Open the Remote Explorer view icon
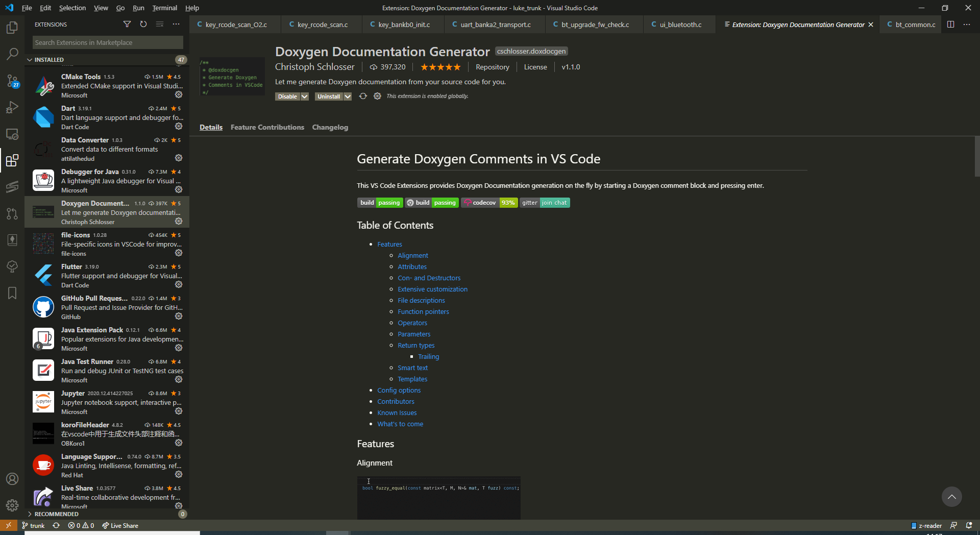This screenshot has width=980, height=535. (12, 134)
